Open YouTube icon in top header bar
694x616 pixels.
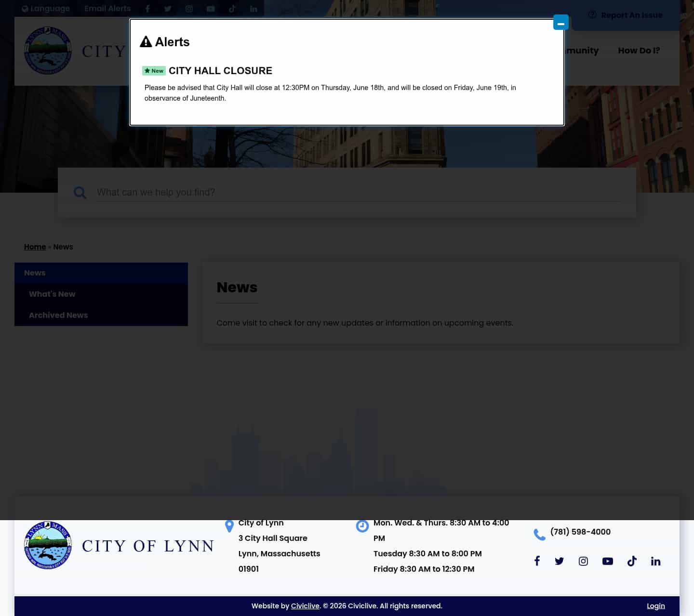click(211, 9)
